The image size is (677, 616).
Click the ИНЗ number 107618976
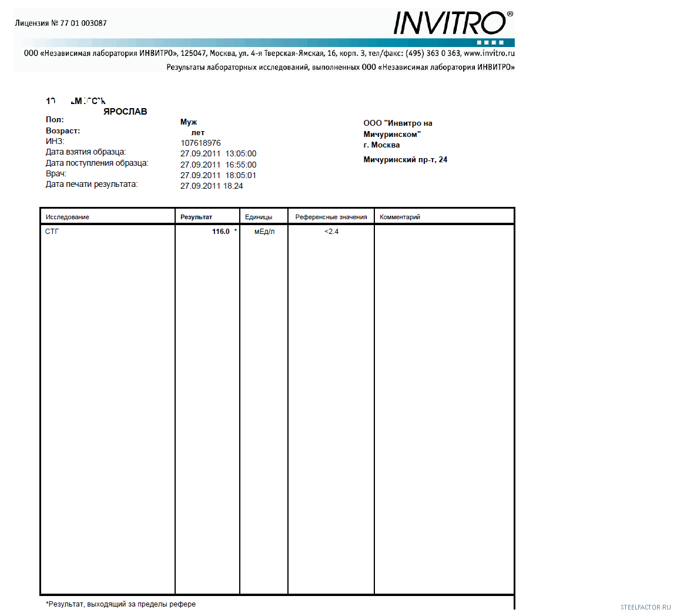[200, 143]
